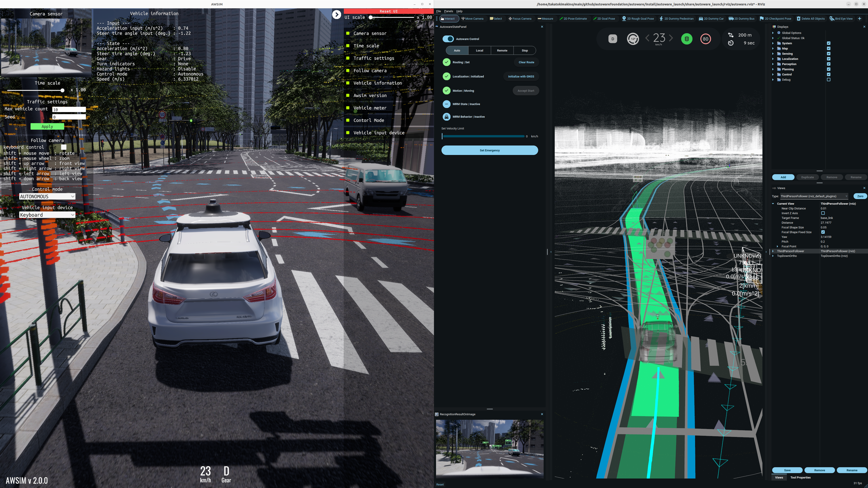Select the Move Camera tool
The width and height of the screenshot is (868, 488).
coord(472,19)
